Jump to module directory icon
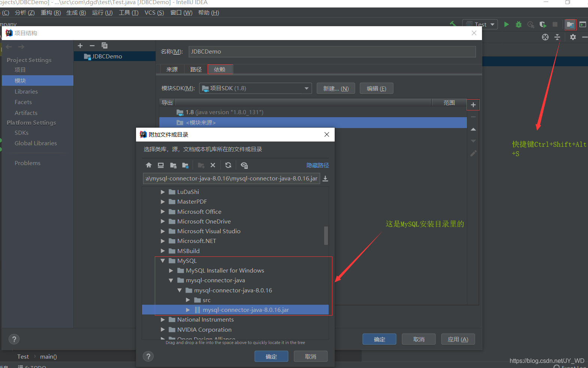 [185, 165]
